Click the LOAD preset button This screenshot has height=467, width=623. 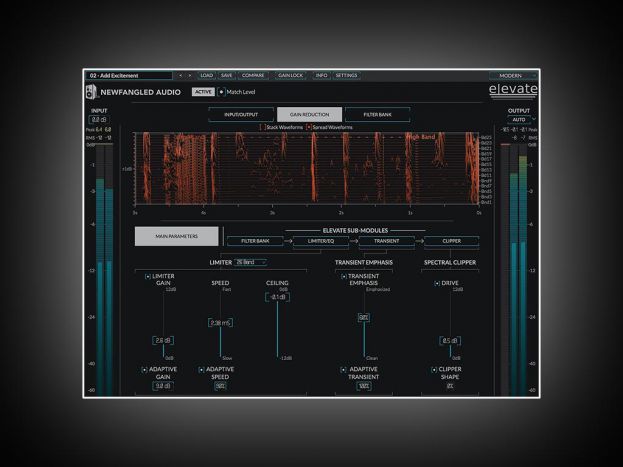[x=207, y=76]
